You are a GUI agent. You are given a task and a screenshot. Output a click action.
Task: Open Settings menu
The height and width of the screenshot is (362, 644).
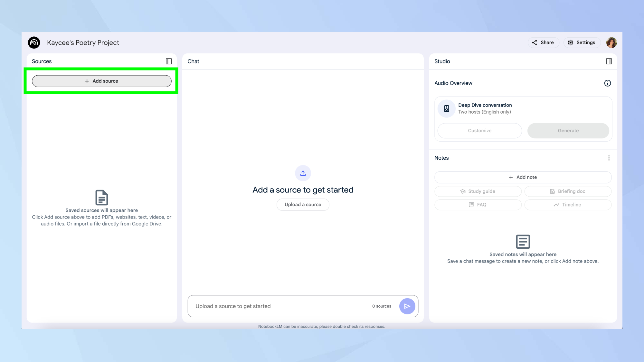pos(582,42)
